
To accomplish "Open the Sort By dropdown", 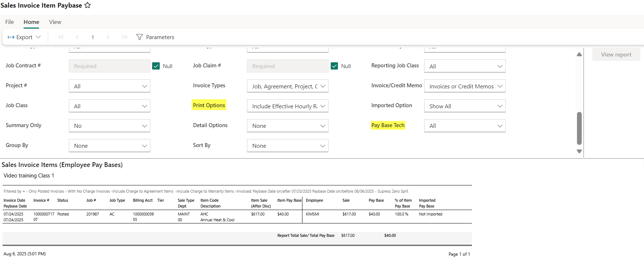I will 288,146.
